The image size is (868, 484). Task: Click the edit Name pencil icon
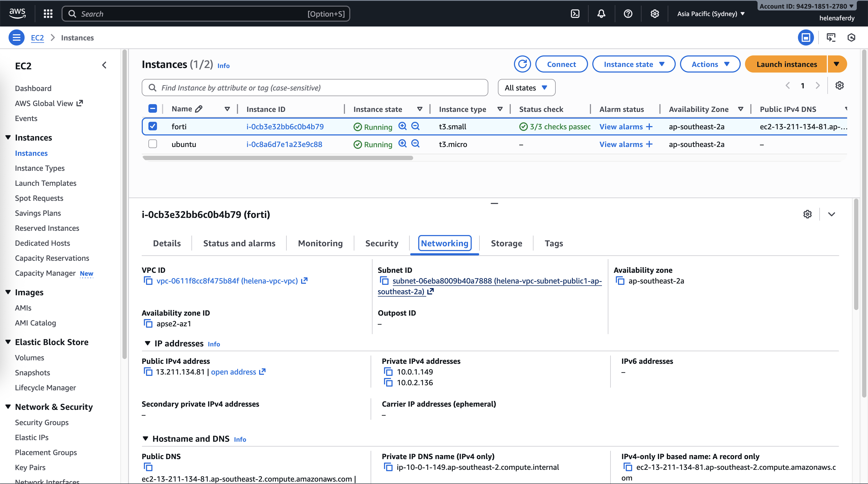click(x=199, y=109)
